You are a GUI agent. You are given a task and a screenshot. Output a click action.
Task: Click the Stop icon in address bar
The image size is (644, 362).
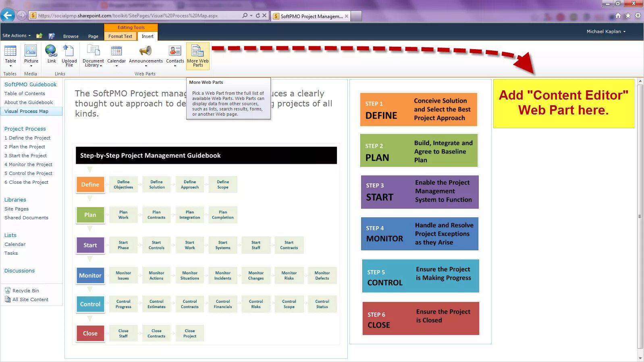pyautogui.click(x=264, y=15)
